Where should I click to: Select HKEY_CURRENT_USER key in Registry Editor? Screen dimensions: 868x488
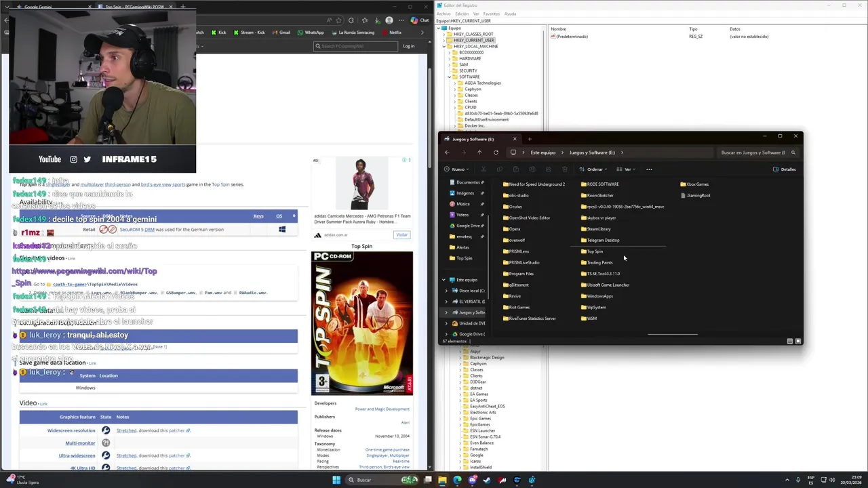coord(470,40)
